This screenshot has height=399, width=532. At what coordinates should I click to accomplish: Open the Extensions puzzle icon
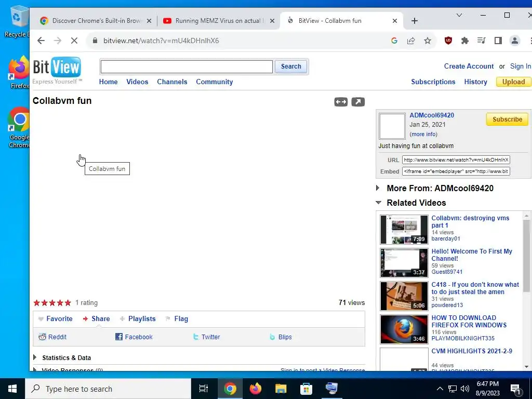(465, 41)
